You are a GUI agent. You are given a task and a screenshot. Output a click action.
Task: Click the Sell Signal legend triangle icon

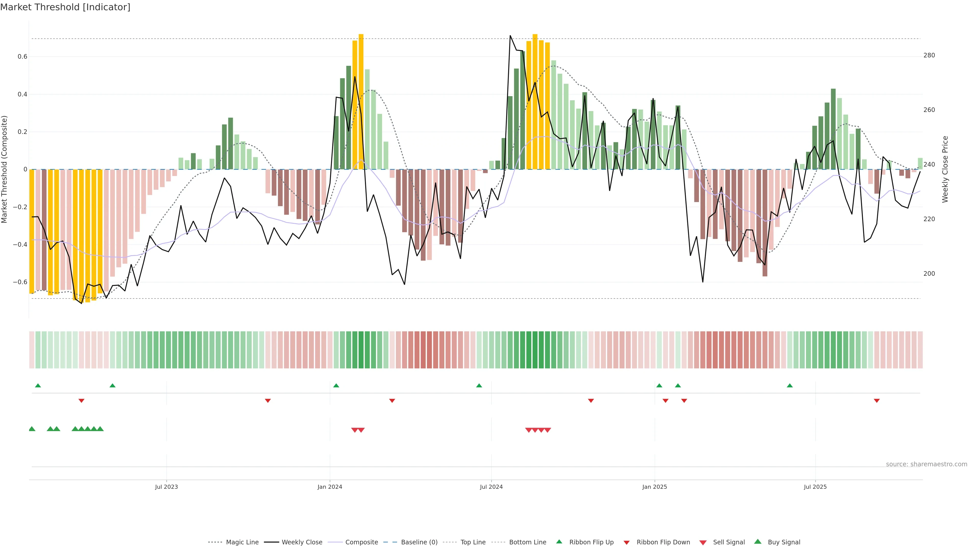703,542
